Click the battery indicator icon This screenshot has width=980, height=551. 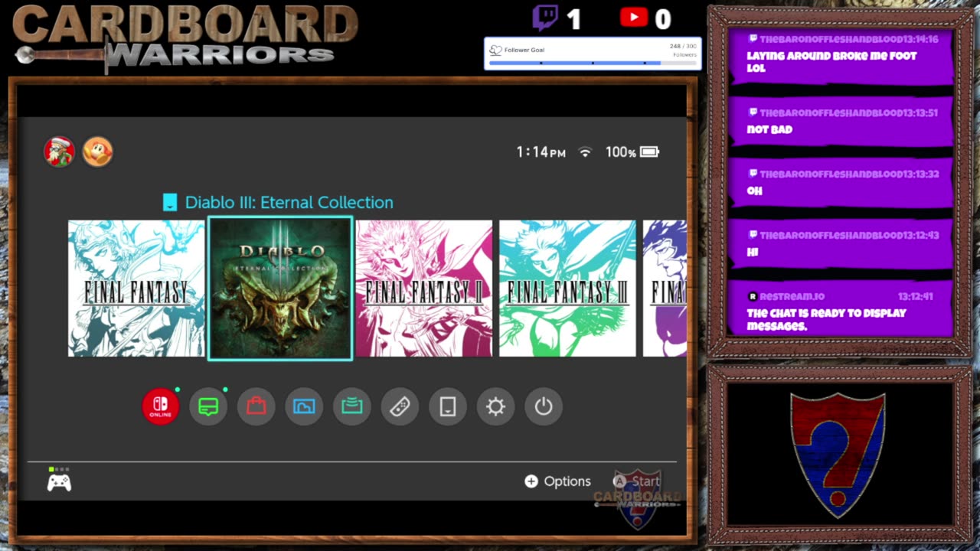click(649, 152)
